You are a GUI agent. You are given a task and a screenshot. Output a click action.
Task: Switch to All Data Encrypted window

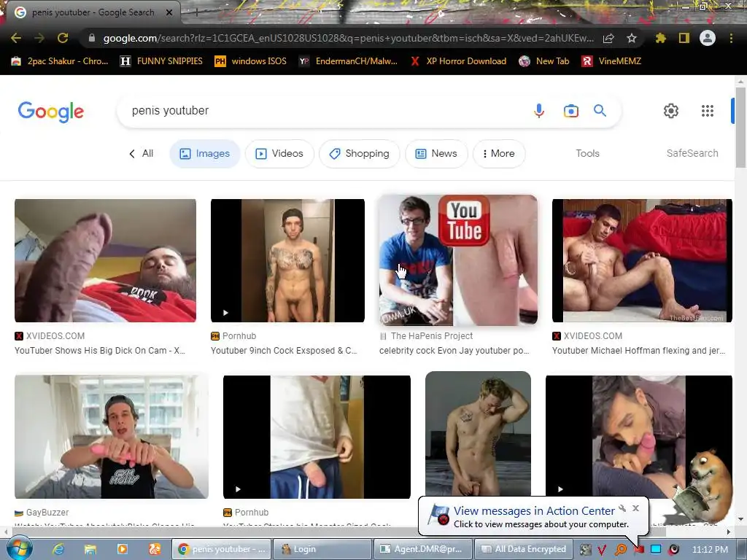point(524,549)
